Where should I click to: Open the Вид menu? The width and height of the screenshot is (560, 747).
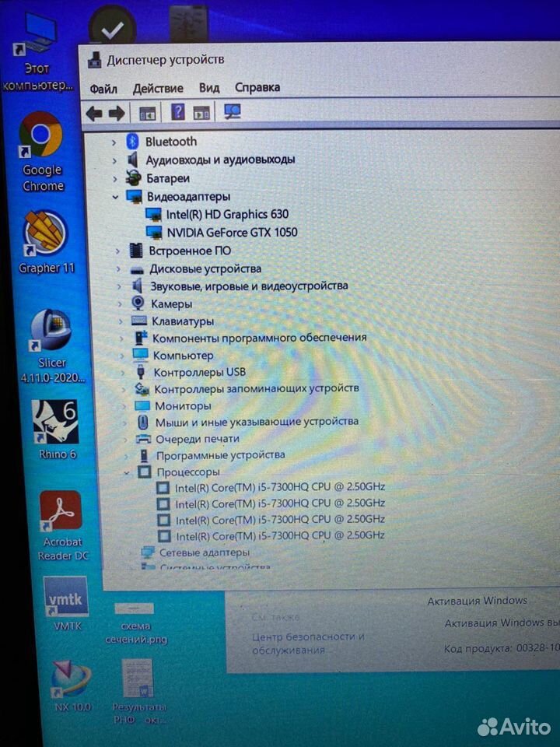coord(209,88)
